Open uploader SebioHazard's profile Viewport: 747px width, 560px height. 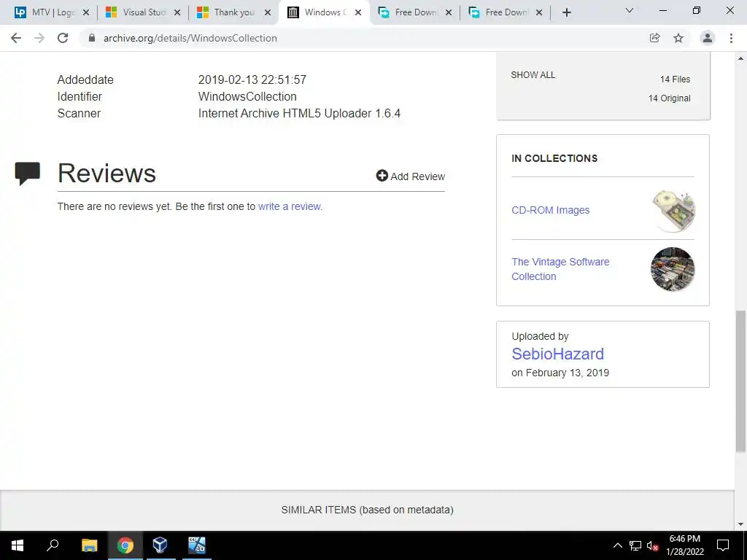557,354
